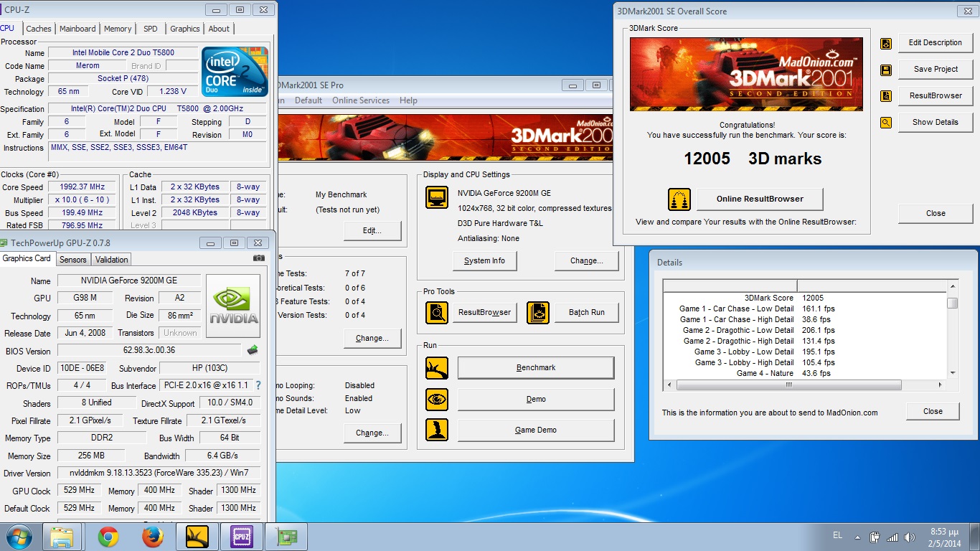Click the Edit Description button
The height and width of the screenshot is (551, 980).
pos(936,42)
